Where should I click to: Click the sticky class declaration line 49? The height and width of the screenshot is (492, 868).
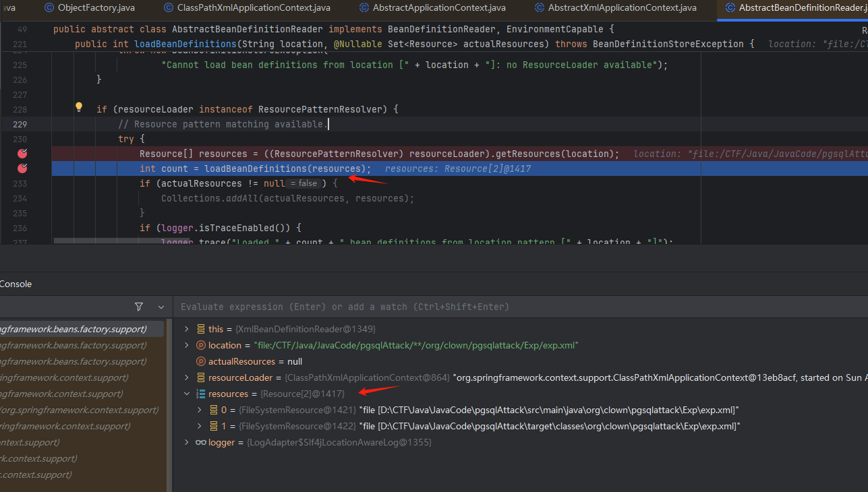[334, 30]
